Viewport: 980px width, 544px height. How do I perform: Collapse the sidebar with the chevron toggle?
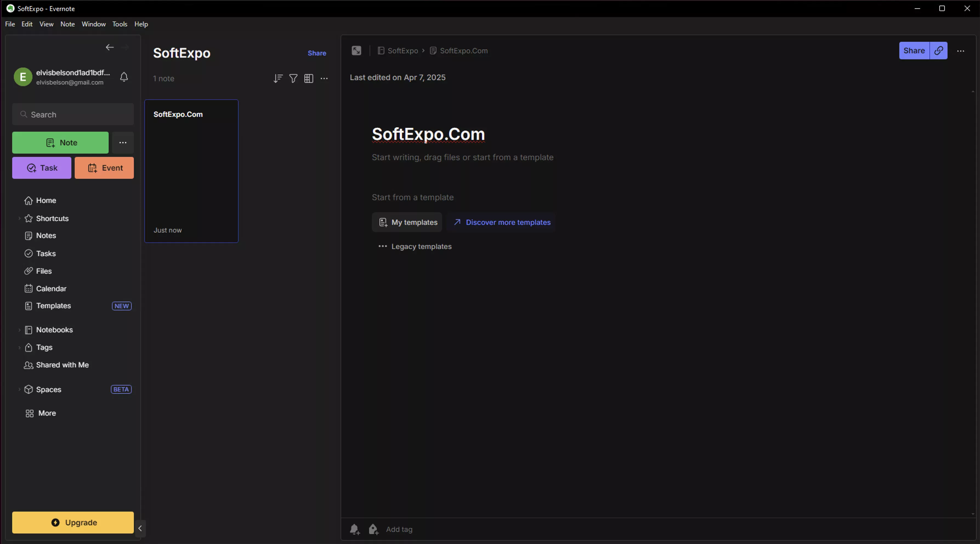coord(140,528)
